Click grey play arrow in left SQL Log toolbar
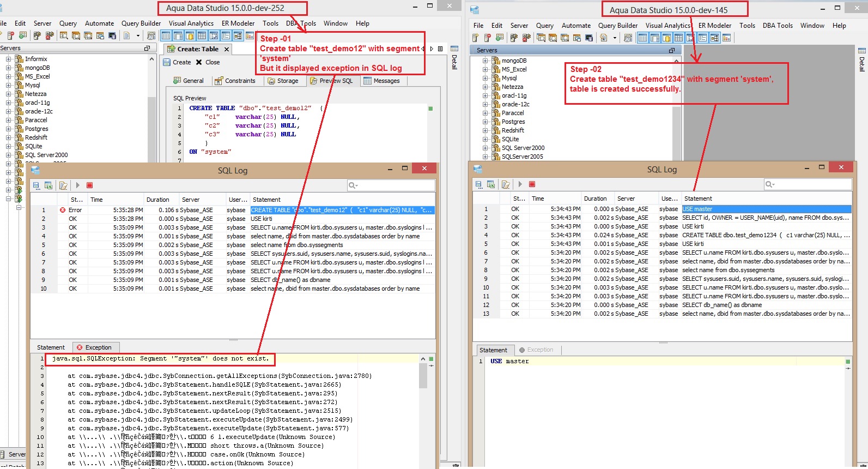Screen dimensions: 868x469 77,185
